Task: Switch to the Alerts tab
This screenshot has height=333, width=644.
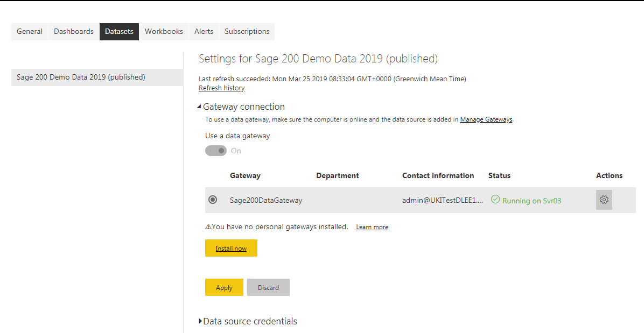Action: pos(204,31)
